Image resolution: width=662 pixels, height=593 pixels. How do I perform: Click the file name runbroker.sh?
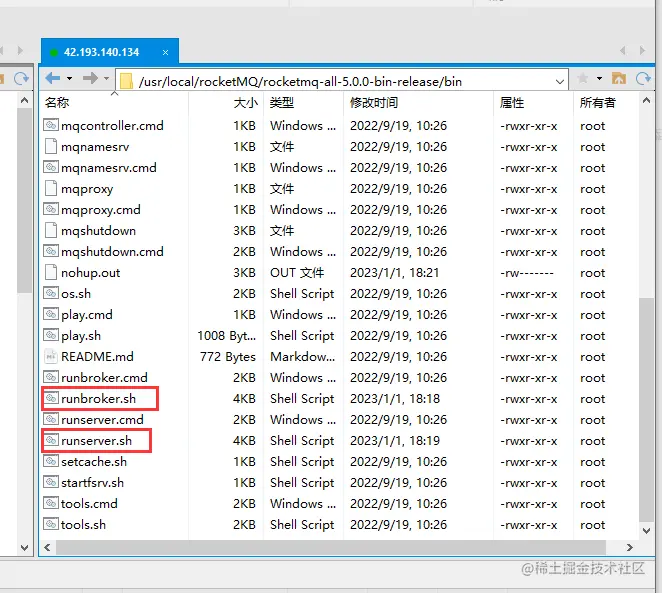pos(98,398)
